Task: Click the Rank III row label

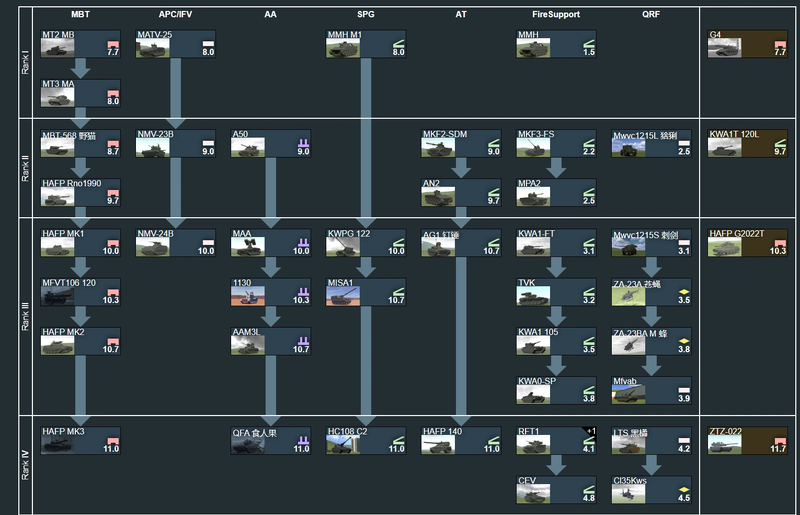Action: pos(26,316)
